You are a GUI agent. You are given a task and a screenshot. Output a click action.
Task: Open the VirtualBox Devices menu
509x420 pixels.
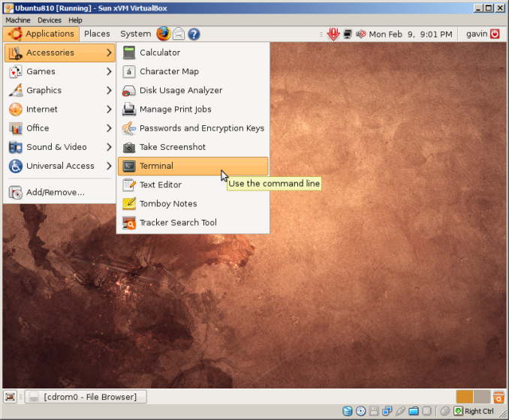coord(50,20)
